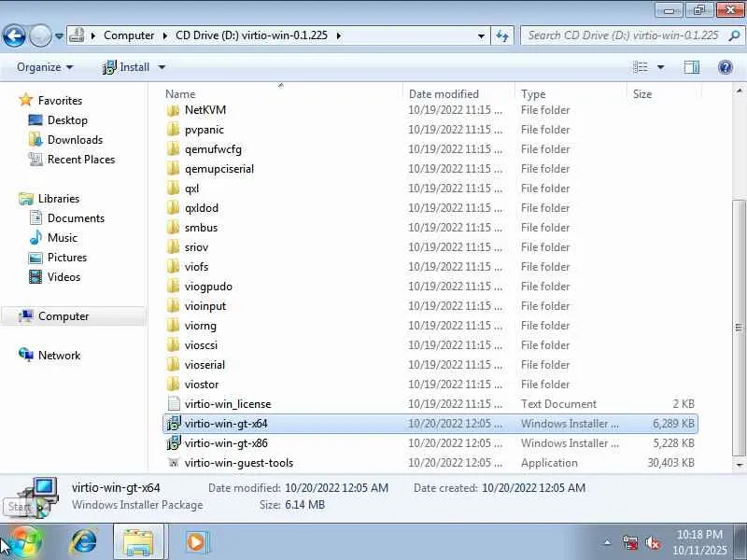
Task: Select CD Drive (D:) breadcrumb segment
Action: click(251, 35)
